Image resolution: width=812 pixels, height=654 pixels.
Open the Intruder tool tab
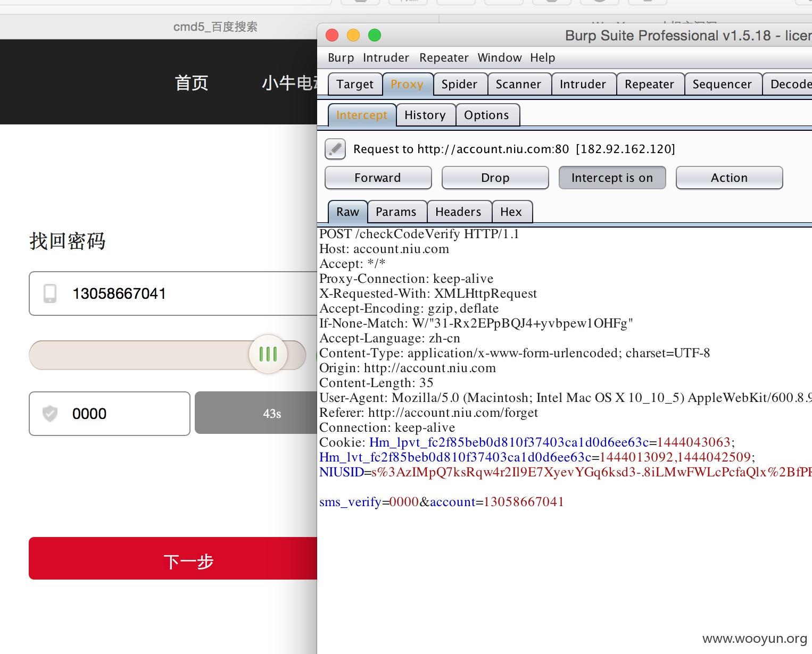pyautogui.click(x=583, y=84)
